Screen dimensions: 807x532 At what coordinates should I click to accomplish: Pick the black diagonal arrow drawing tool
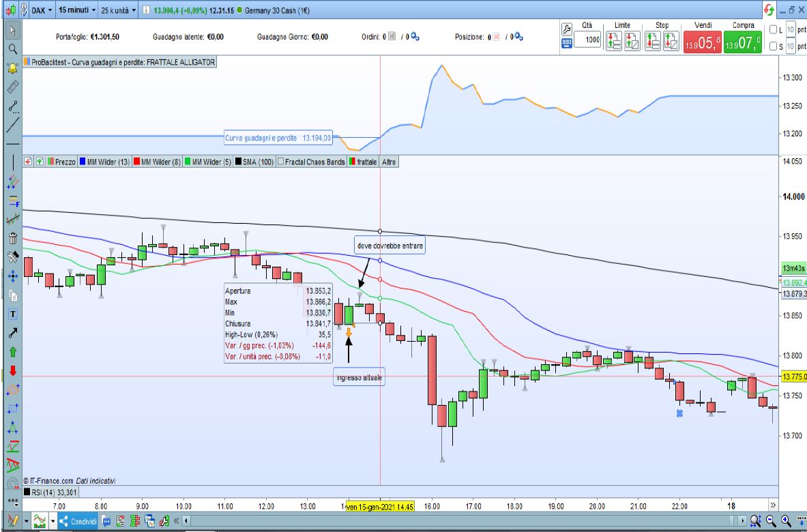tap(13, 333)
